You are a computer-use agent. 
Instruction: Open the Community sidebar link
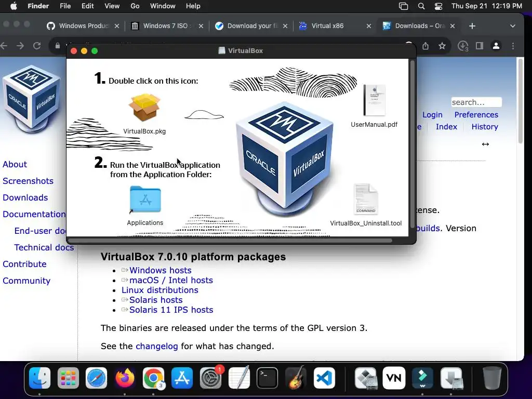click(x=26, y=281)
